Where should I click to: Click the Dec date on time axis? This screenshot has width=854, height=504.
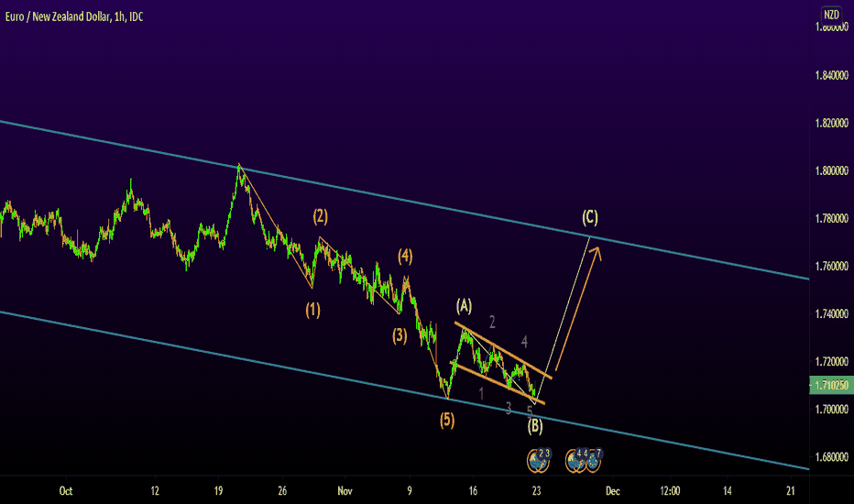tap(613, 491)
